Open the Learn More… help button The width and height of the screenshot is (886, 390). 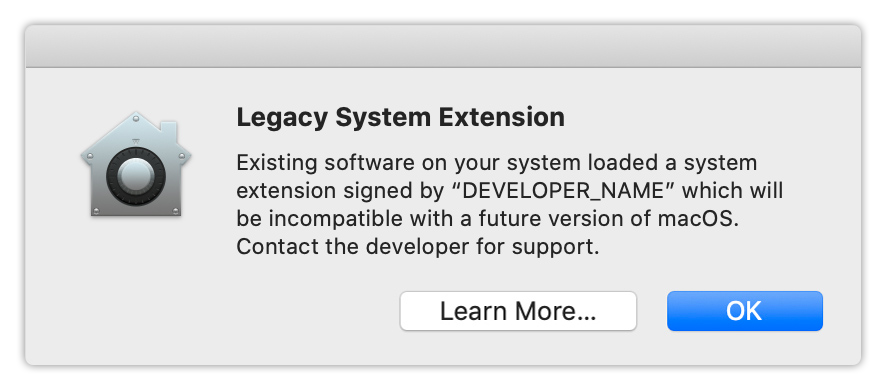[x=518, y=311]
